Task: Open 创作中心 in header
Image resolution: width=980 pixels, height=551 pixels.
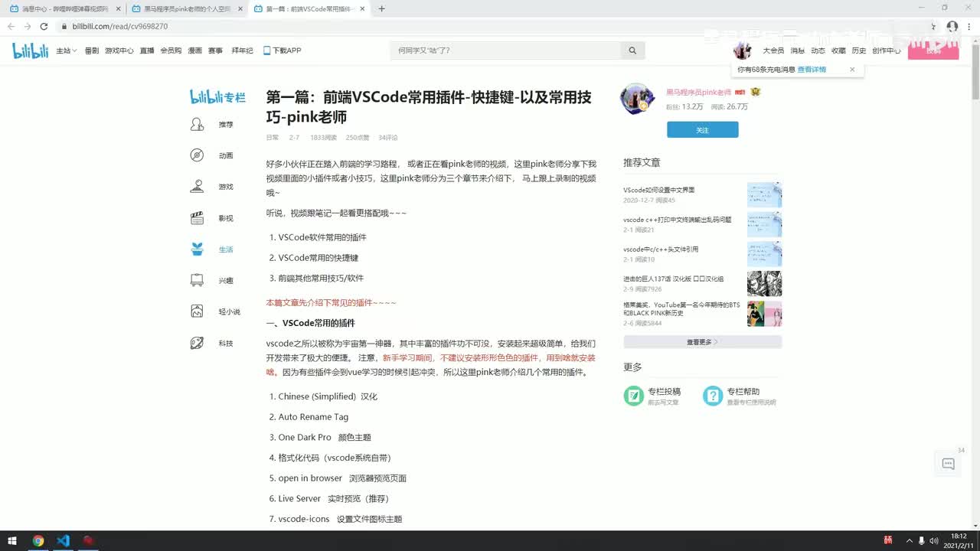Action: pos(886,51)
